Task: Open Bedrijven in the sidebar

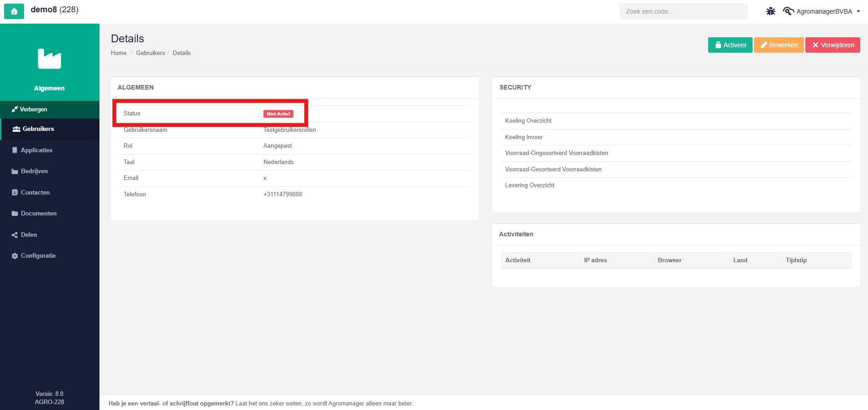Action: click(x=50, y=171)
